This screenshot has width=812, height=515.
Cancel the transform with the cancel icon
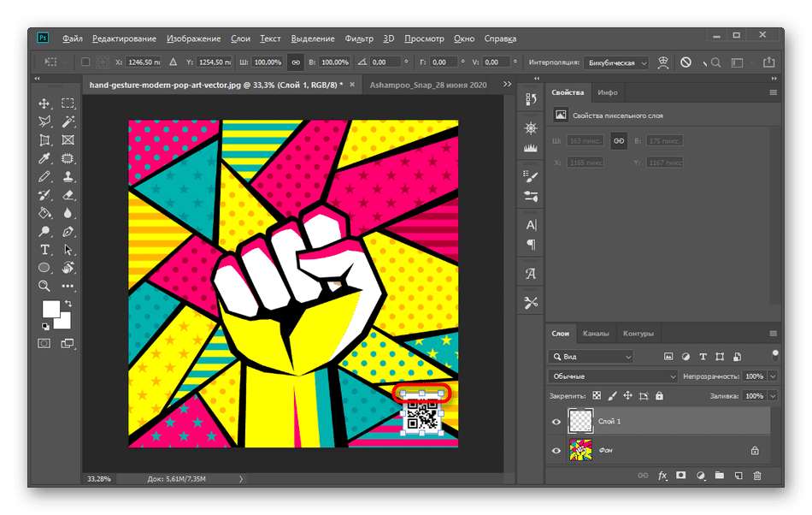(686, 62)
